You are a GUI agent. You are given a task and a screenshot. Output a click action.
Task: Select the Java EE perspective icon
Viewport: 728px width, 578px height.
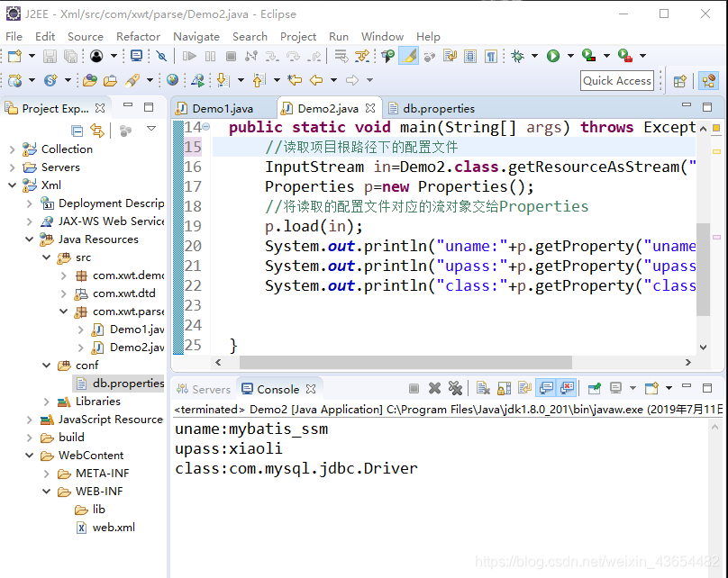tap(708, 81)
